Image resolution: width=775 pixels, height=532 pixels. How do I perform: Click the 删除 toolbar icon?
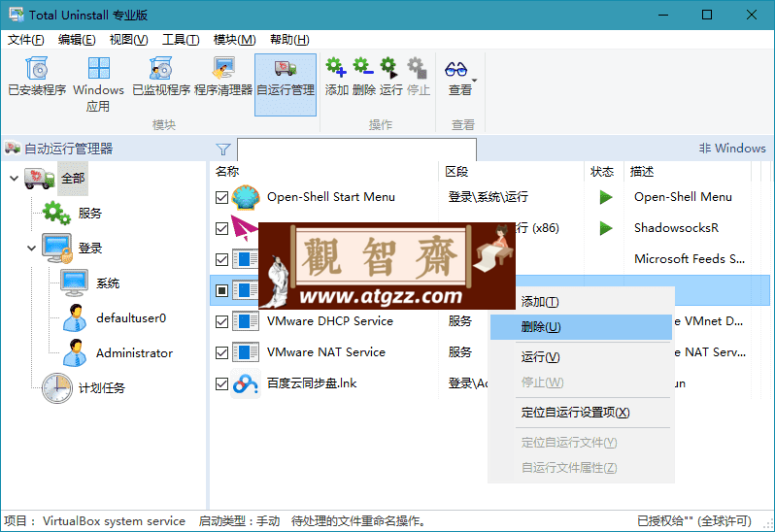363,68
